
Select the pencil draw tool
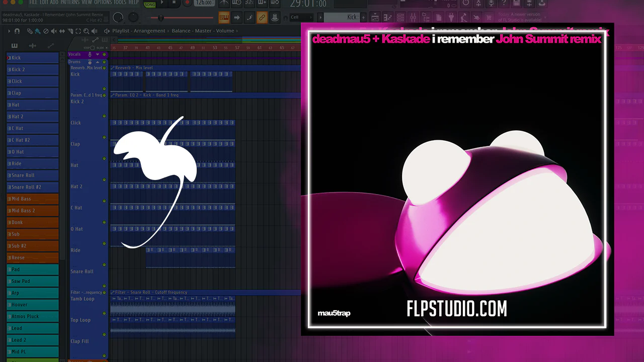30,31
